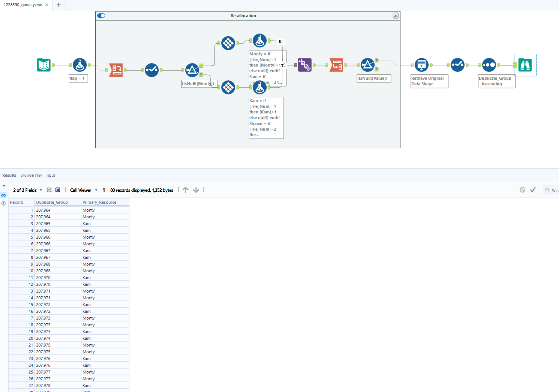559x392 pixels.
Task: Collapse the Re-allocation container
Action: [x=395, y=16]
